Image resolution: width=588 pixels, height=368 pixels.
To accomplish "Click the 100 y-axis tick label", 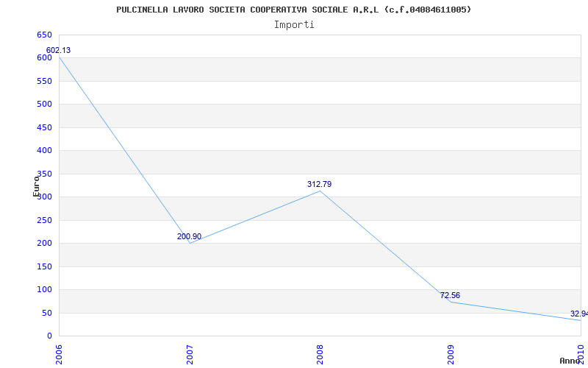I will coord(44,289).
